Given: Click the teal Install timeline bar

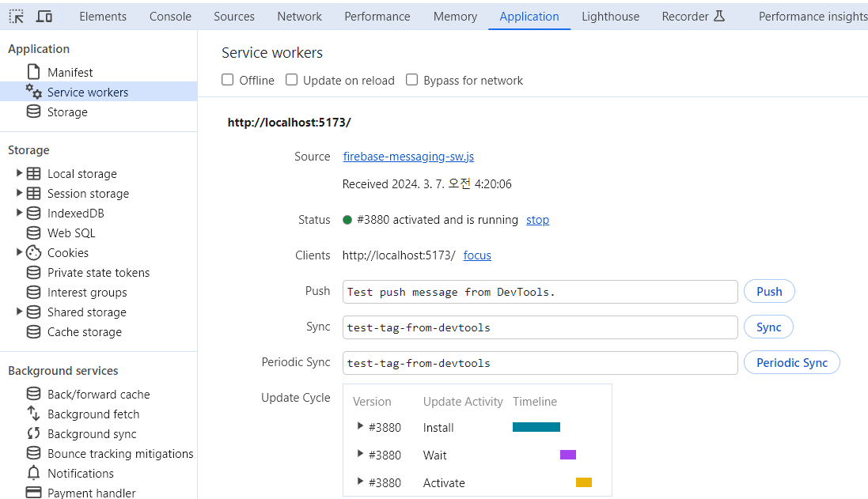Looking at the screenshot, I should coord(536,427).
